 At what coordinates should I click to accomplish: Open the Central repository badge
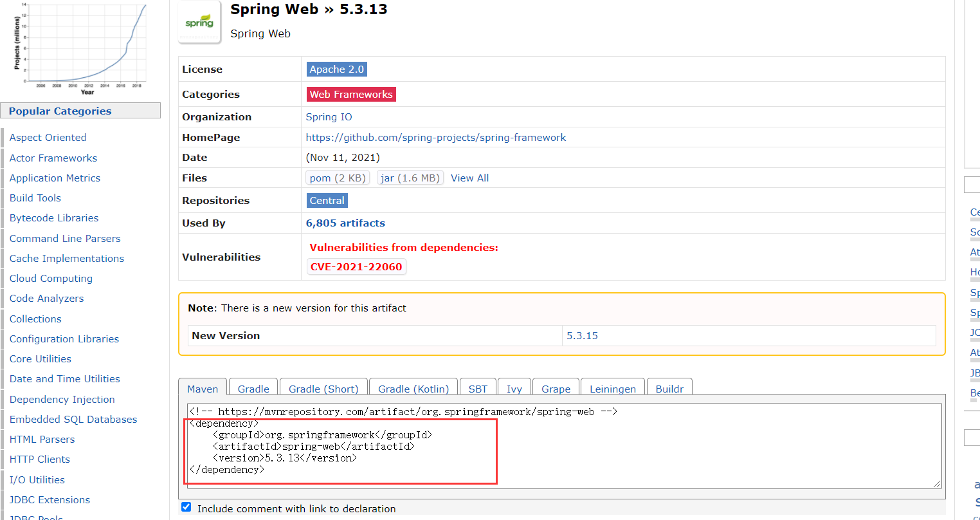[327, 201]
